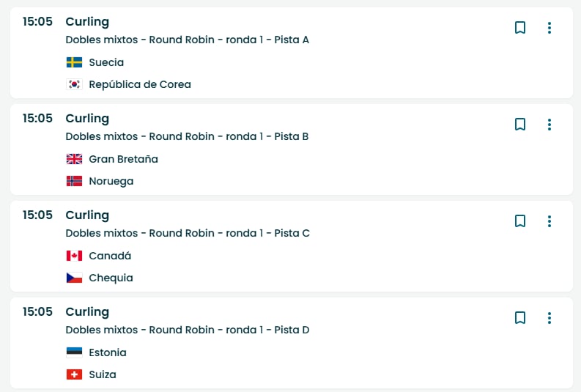Click the Republic of Korea flag icon
581x392 pixels.
click(x=74, y=84)
